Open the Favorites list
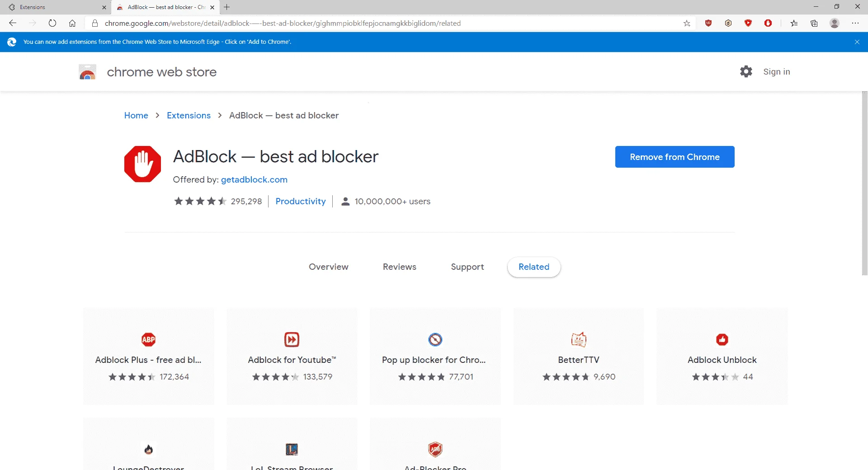Viewport: 868px width, 470px height. 794,23
